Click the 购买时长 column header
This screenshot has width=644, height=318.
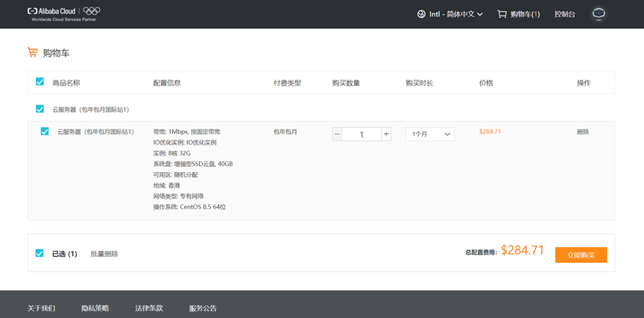click(x=420, y=83)
